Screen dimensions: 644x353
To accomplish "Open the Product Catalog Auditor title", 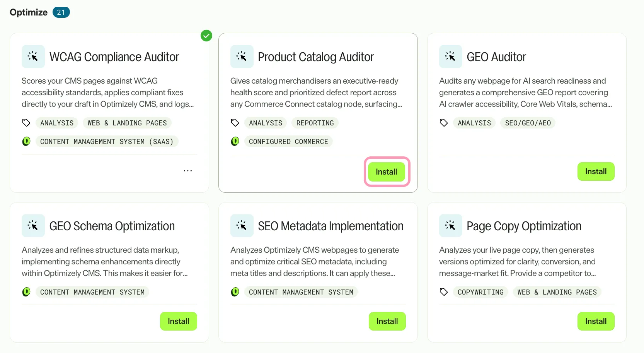I will click(x=316, y=57).
